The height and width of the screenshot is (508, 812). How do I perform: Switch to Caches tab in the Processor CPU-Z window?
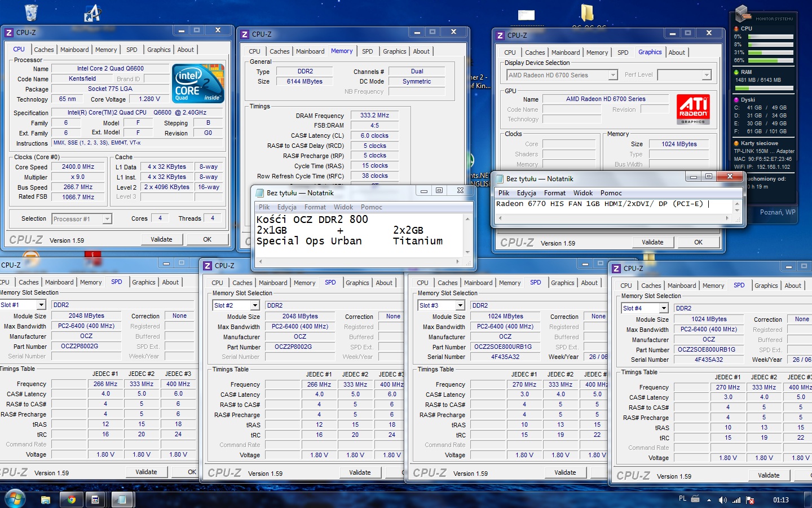click(x=44, y=50)
